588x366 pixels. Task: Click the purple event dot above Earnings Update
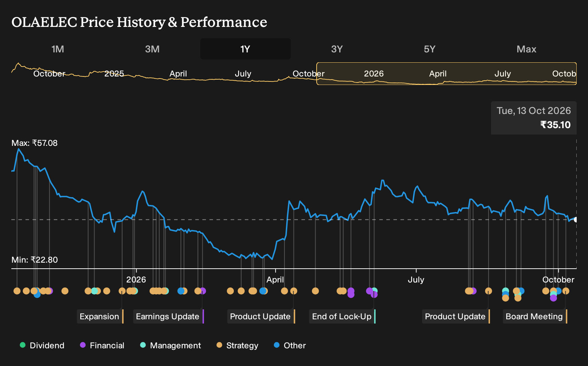202,291
